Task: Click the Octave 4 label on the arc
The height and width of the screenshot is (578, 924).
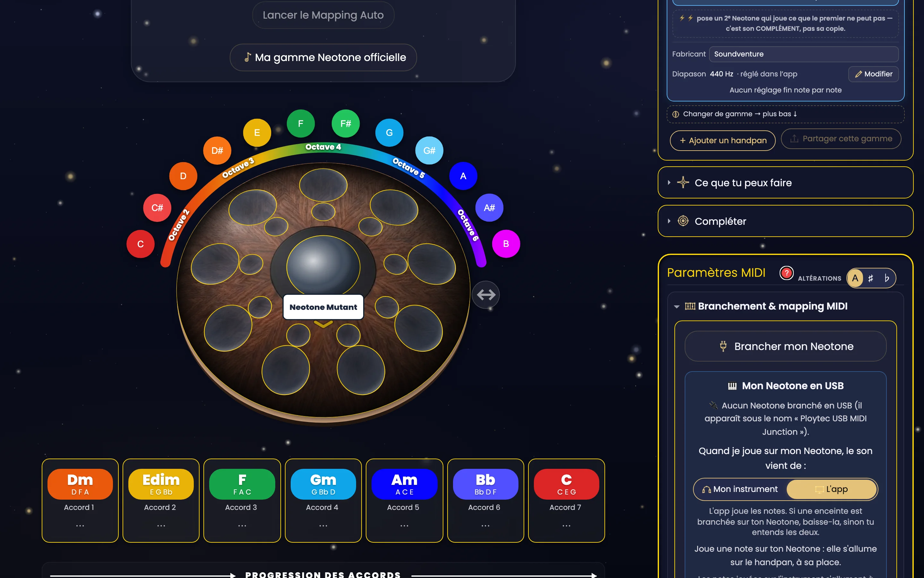Action: (x=323, y=147)
